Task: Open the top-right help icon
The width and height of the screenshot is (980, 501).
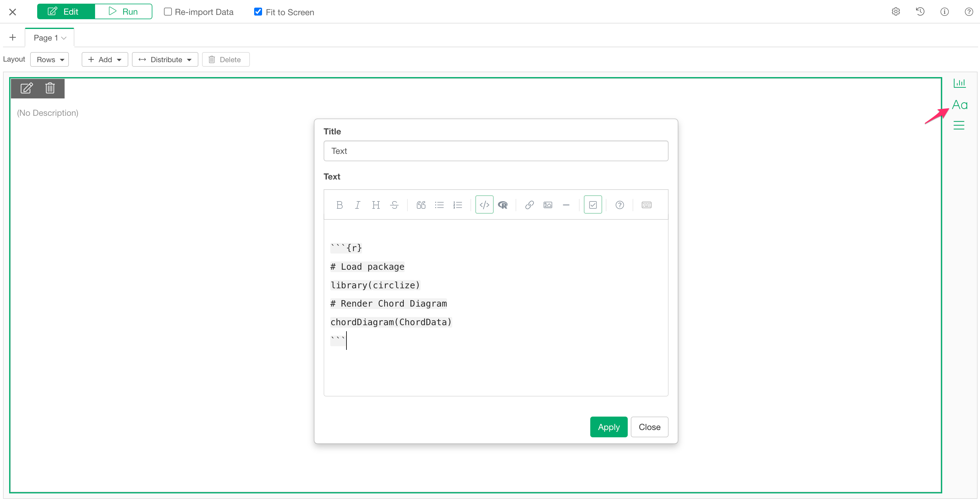Action: coord(969,12)
